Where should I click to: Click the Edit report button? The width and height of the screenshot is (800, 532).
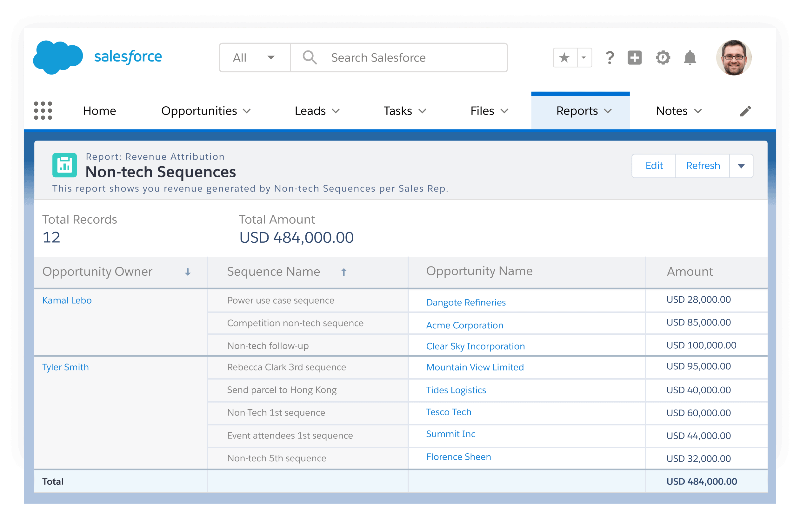pyautogui.click(x=654, y=166)
